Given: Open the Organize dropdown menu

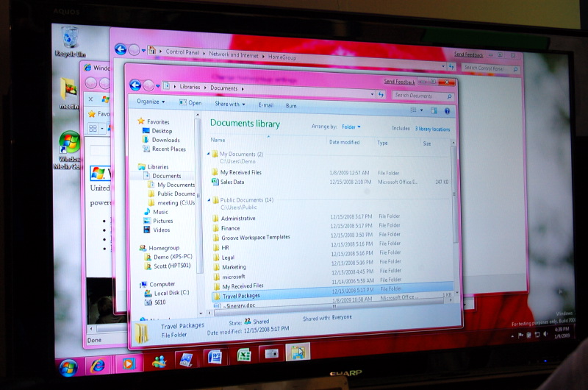Looking at the screenshot, I should pos(150,102).
